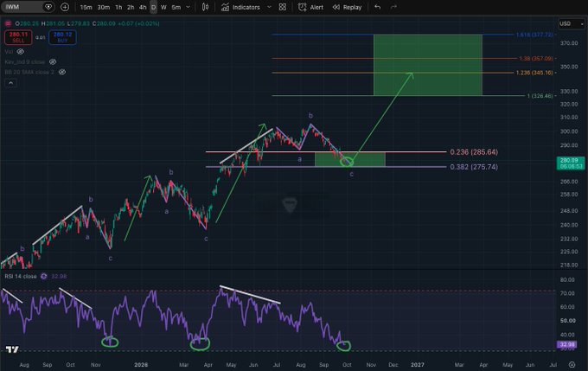Select the 2h chart interval

pyautogui.click(x=131, y=7)
